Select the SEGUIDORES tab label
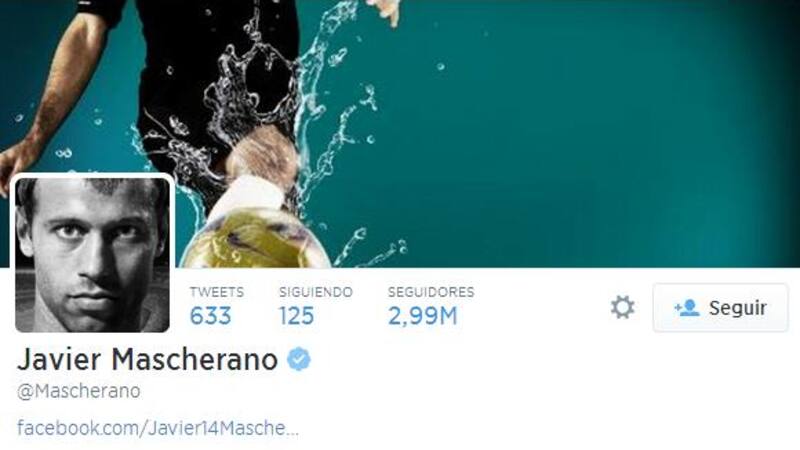This screenshot has height=450, width=800. coord(431,292)
